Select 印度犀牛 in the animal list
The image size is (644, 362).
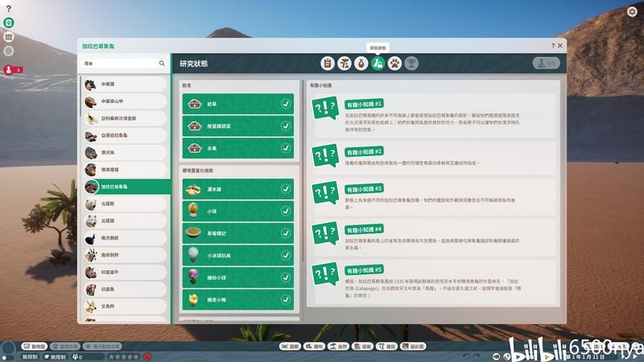click(x=126, y=272)
